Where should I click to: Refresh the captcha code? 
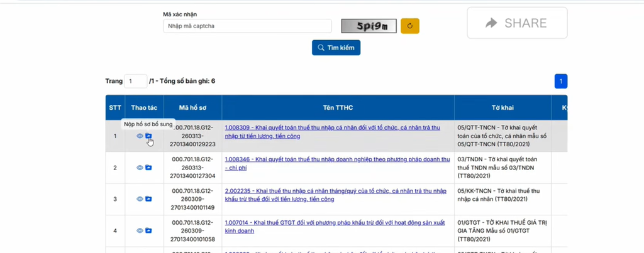pos(409,26)
